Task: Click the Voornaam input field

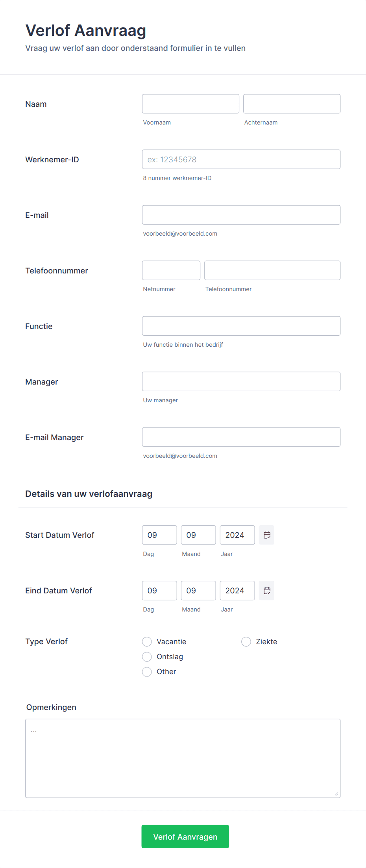Action: click(190, 104)
